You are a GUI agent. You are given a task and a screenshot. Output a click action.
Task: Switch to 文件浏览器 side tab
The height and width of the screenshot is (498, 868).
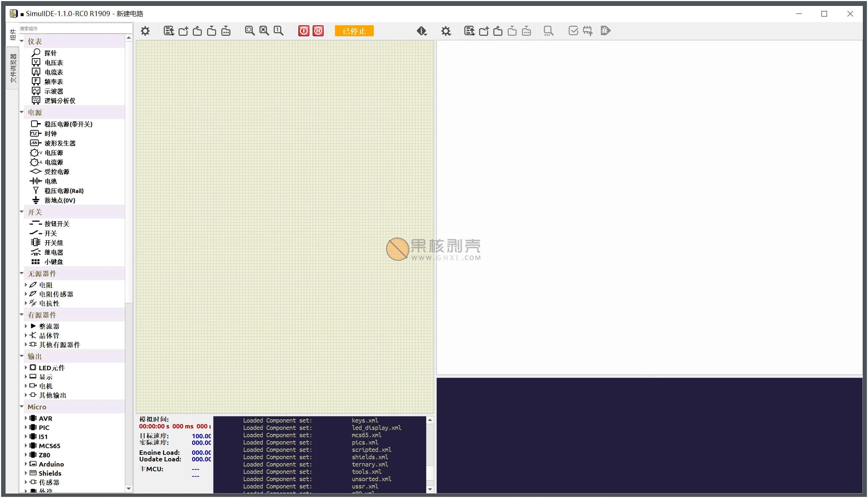[13, 68]
